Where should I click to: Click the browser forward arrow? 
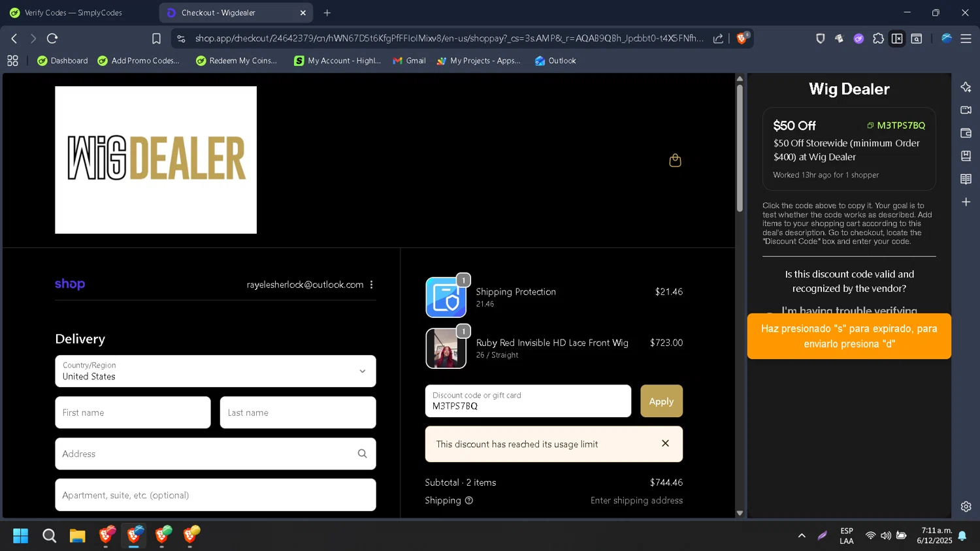[x=33, y=39]
